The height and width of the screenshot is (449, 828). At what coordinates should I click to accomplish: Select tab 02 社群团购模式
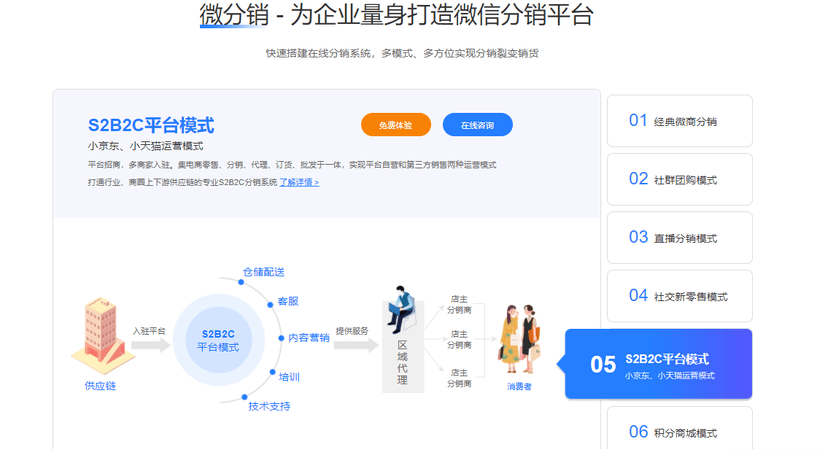click(x=680, y=180)
